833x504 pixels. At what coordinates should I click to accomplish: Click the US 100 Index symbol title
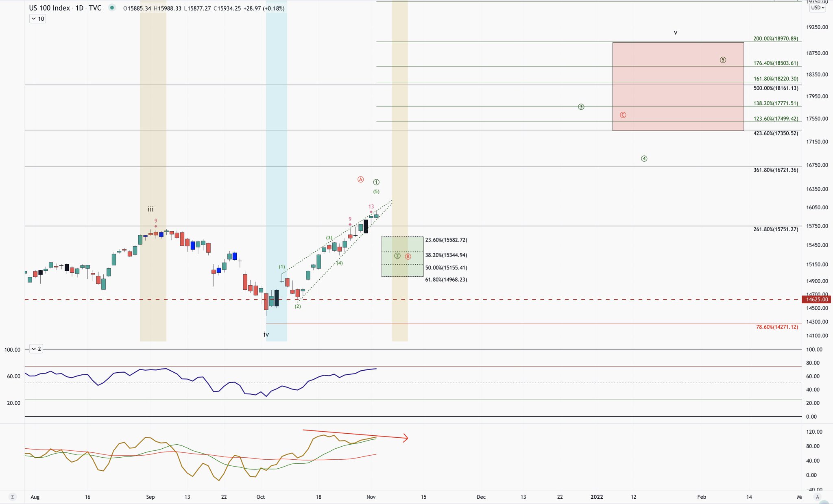49,8
